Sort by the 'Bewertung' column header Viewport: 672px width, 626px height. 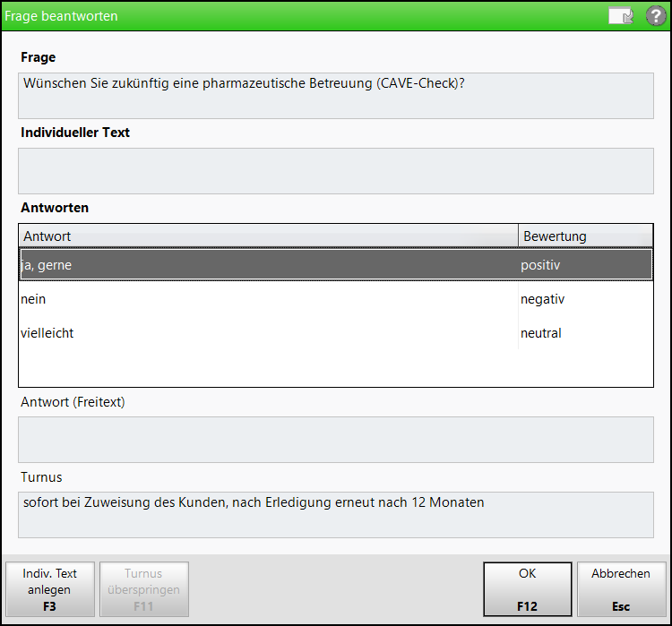click(x=585, y=236)
